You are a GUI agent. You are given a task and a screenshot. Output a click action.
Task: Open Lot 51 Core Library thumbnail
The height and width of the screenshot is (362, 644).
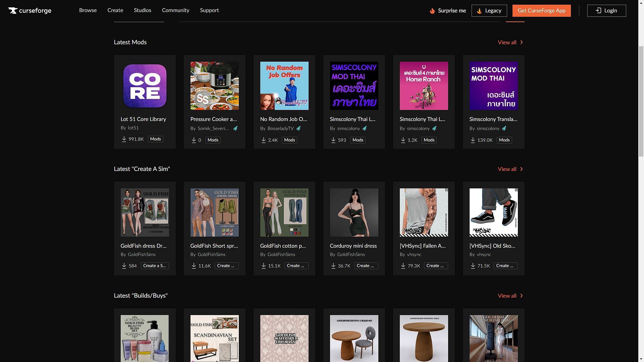[x=145, y=86]
